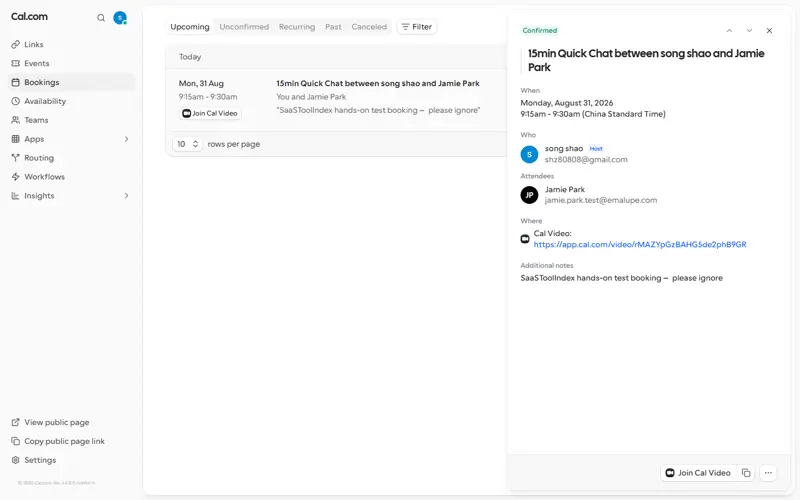Select Bookings in the sidebar
This screenshot has height=500, width=800.
pyautogui.click(x=71, y=82)
